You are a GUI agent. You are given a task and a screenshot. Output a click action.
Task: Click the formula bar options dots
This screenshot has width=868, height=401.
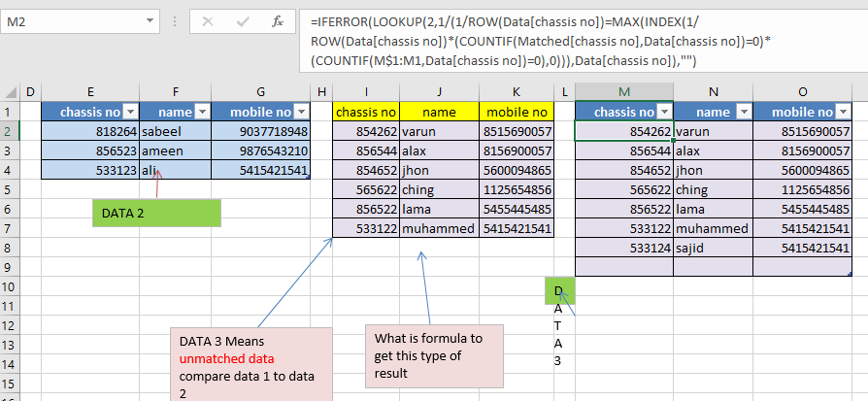(175, 21)
